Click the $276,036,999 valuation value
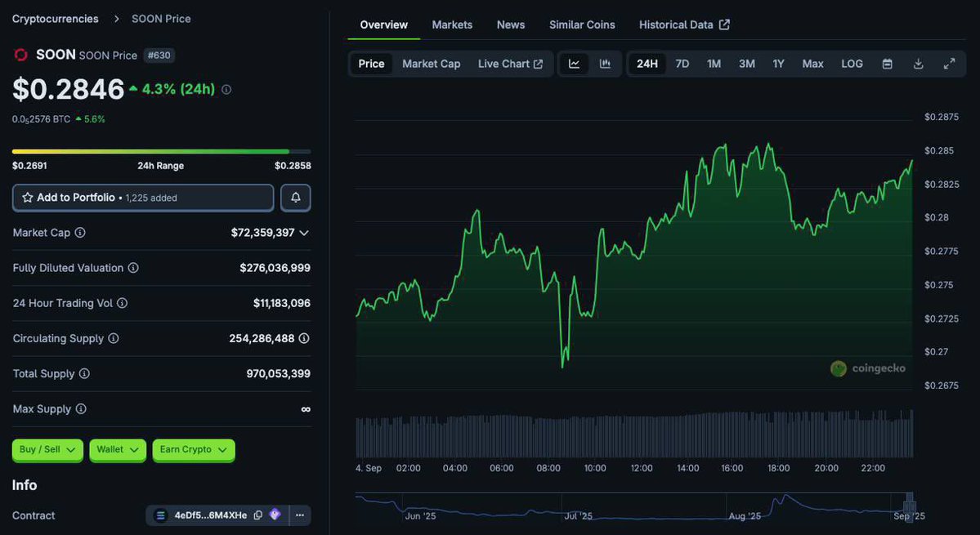Screen dimensions: 980x535 [275, 268]
